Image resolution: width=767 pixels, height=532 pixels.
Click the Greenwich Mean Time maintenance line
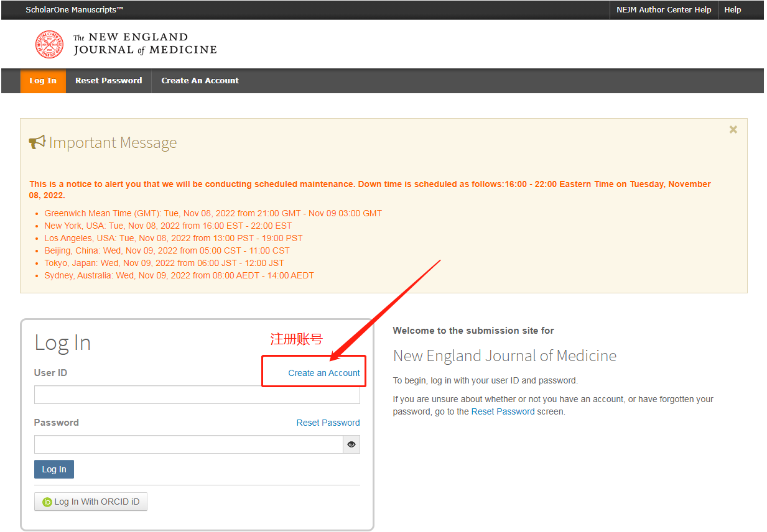[x=213, y=213]
